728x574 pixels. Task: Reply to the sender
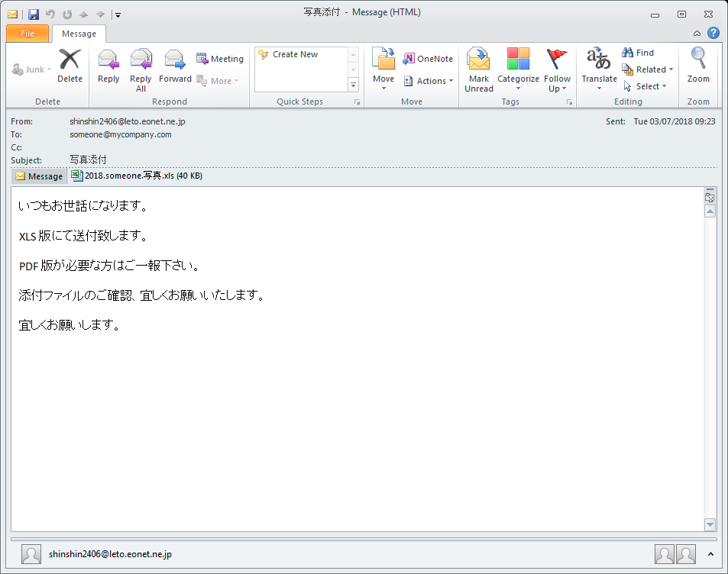108,66
